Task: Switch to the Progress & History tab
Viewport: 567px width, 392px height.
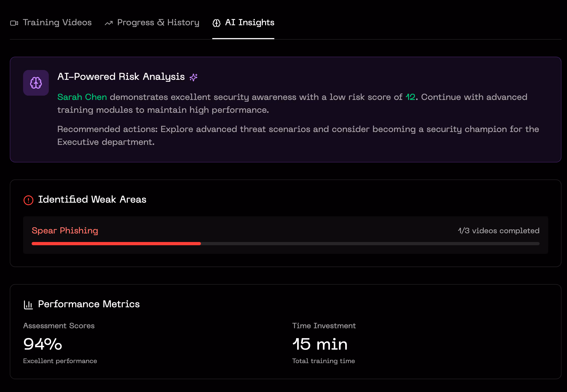Action: point(158,23)
